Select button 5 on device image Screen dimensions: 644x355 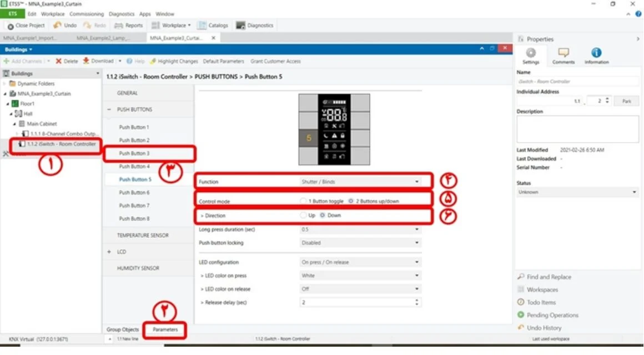(x=309, y=138)
